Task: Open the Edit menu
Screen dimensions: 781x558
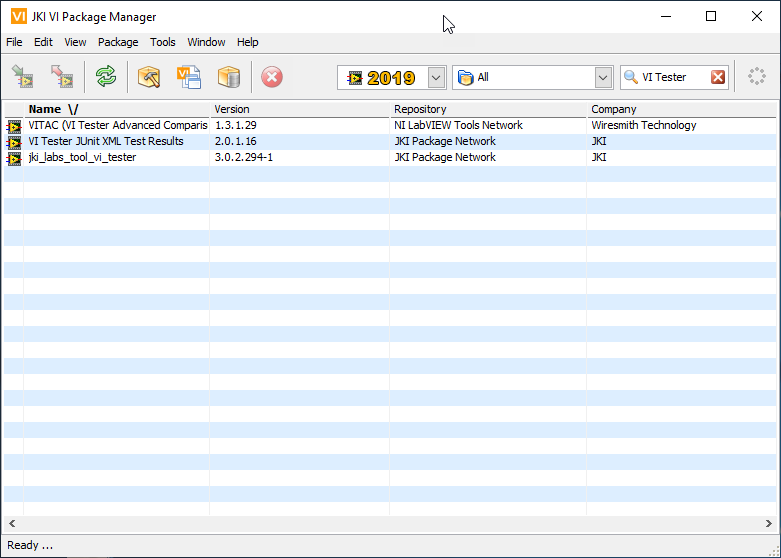Action: pyautogui.click(x=43, y=42)
